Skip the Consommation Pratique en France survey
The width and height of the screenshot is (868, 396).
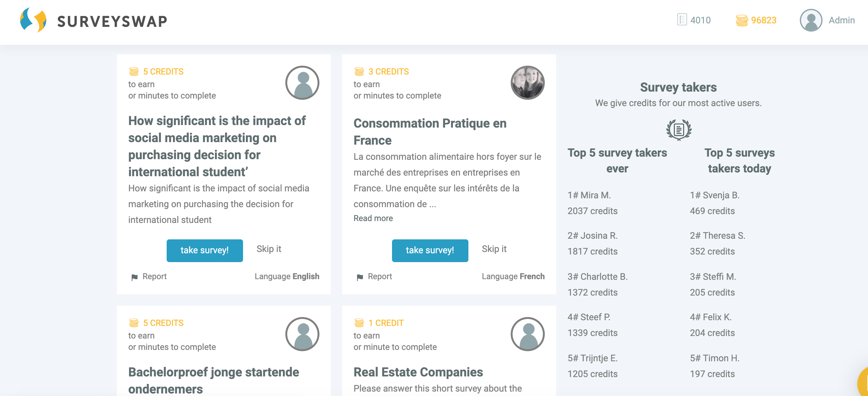494,249
